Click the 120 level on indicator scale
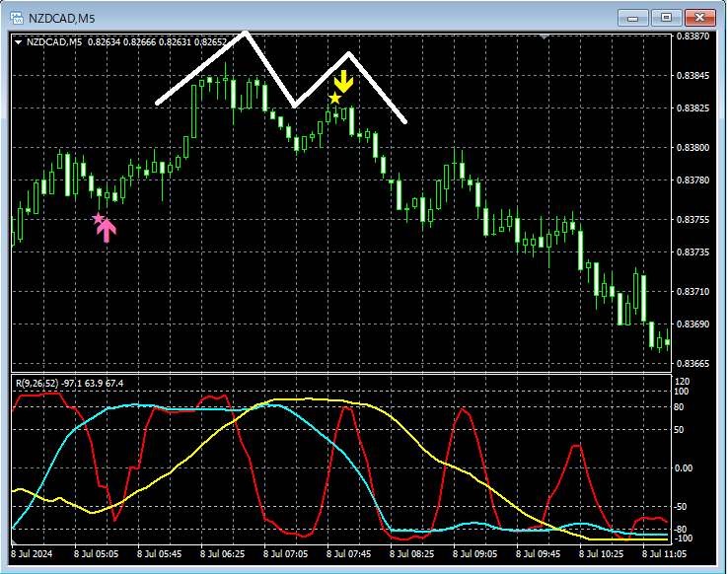This screenshot has height=574, width=728. click(x=682, y=382)
